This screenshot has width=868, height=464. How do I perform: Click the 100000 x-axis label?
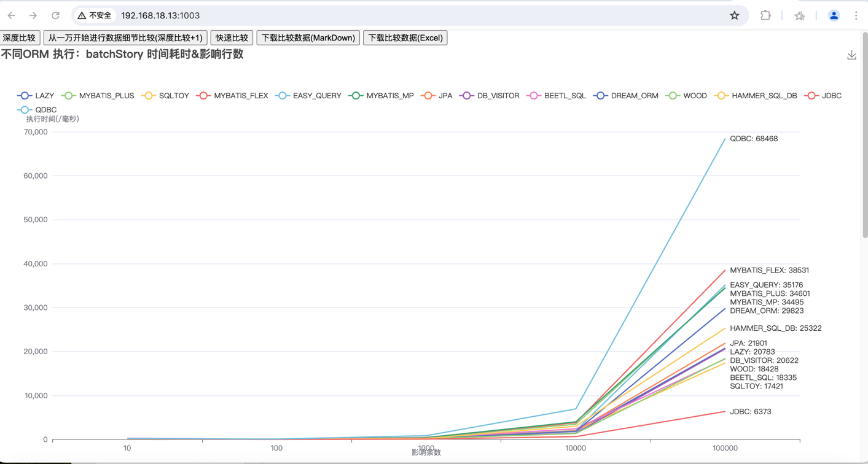(x=725, y=448)
